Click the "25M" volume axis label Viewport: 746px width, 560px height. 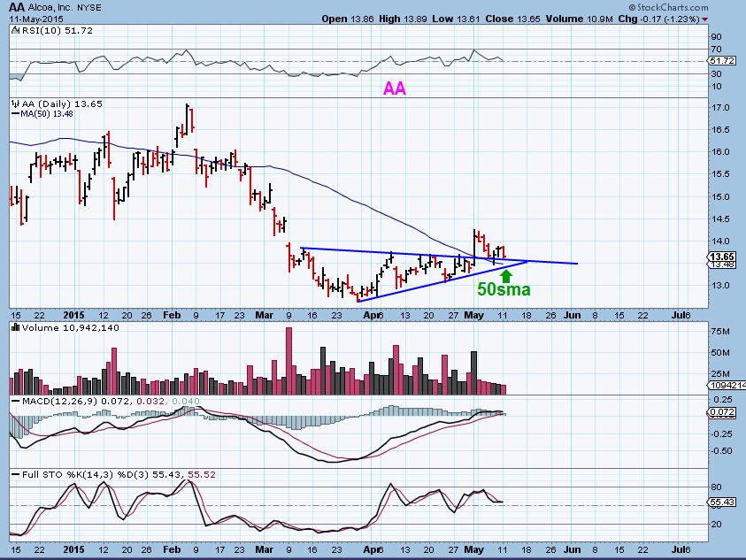click(x=720, y=374)
